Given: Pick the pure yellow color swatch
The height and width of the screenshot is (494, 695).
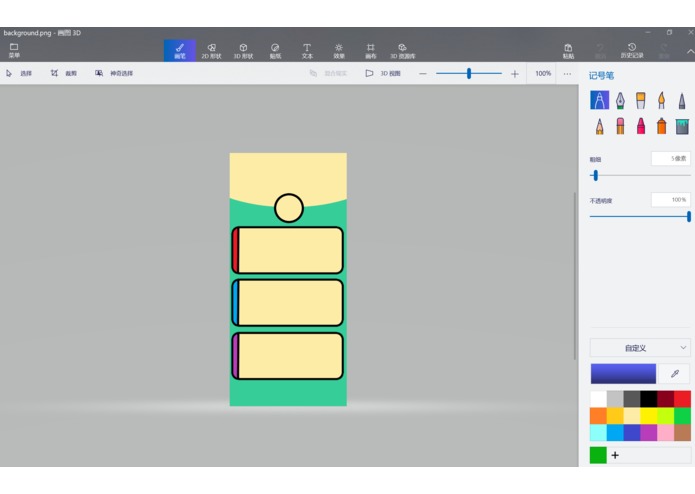Looking at the screenshot, I should click(649, 416).
